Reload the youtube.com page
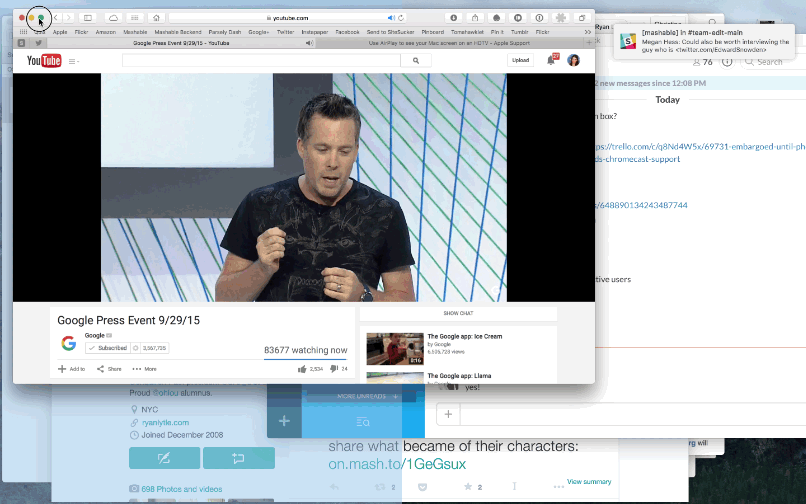 [x=401, y=17]
